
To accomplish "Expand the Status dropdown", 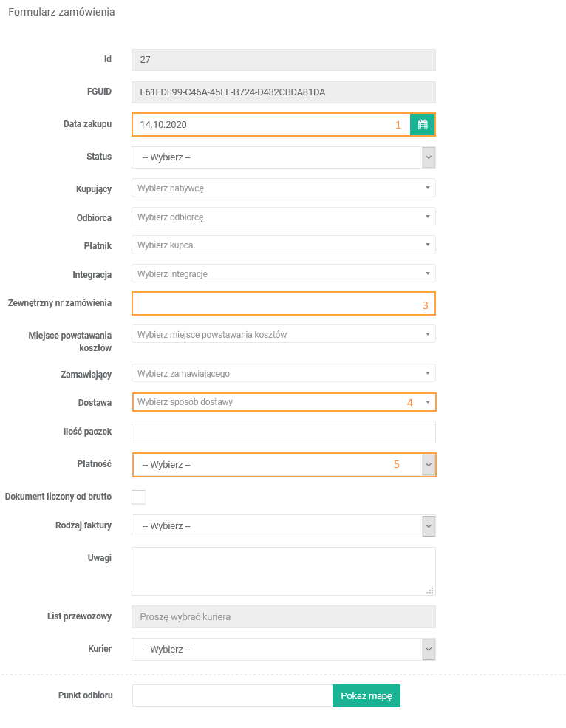I will [x=283, y=157].
